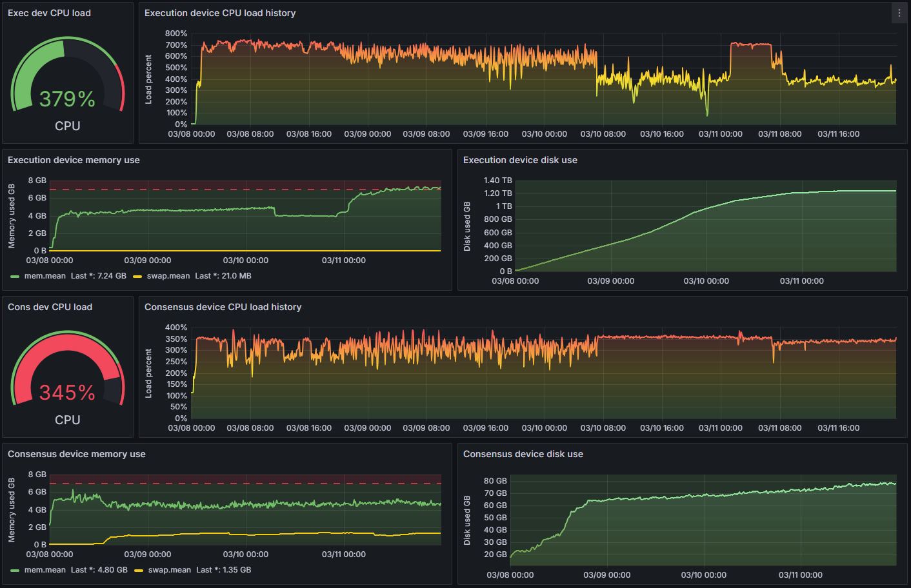Select the yellow swap.mean legend color indicator
Screen dimensions: 911x588
pos(139,275)
